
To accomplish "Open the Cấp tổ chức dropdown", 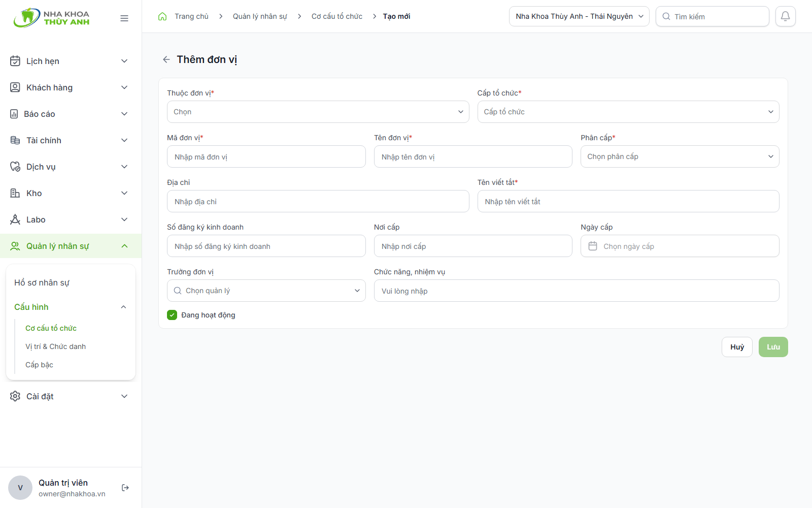I will click(x=628, y=112).
